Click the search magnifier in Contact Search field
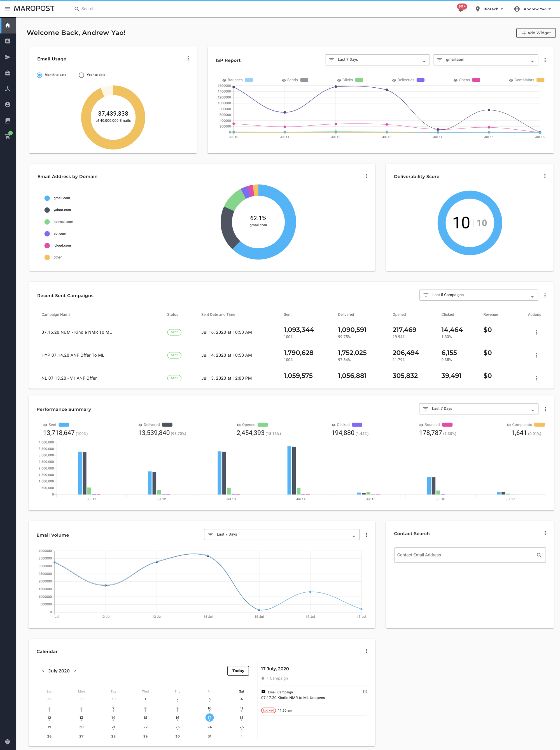Image resolution: width=560 pixels, height=750 pixels. tap(539, 555)
